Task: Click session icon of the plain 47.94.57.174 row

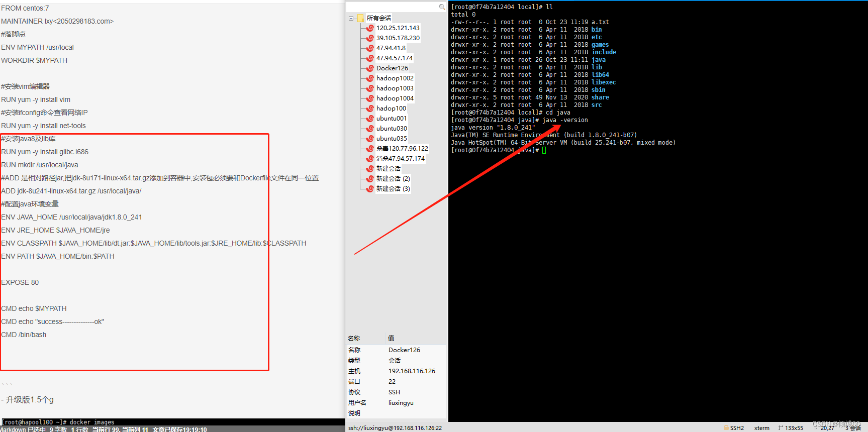Action: 370,58
